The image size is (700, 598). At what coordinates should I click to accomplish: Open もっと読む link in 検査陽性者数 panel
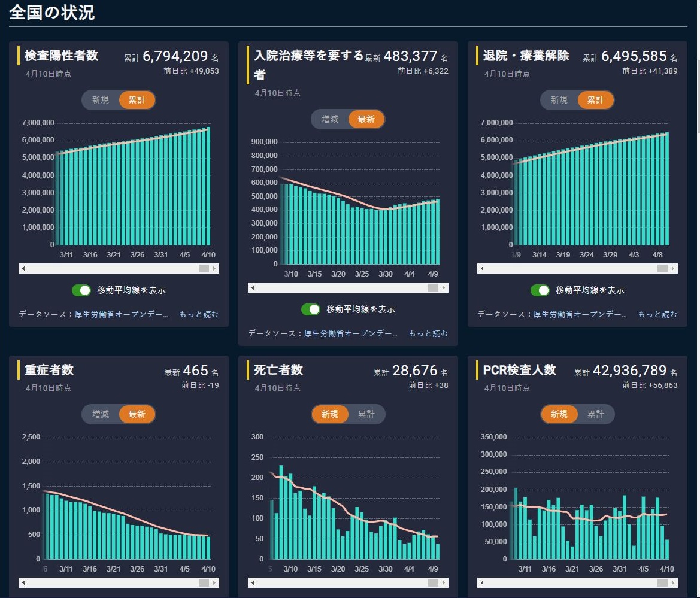pos(199,314)
